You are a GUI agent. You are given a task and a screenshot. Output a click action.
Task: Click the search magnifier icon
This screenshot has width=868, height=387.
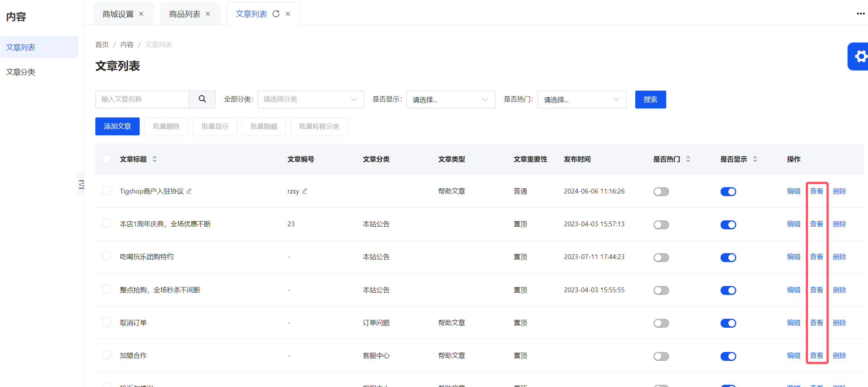(x=202, y=99)
